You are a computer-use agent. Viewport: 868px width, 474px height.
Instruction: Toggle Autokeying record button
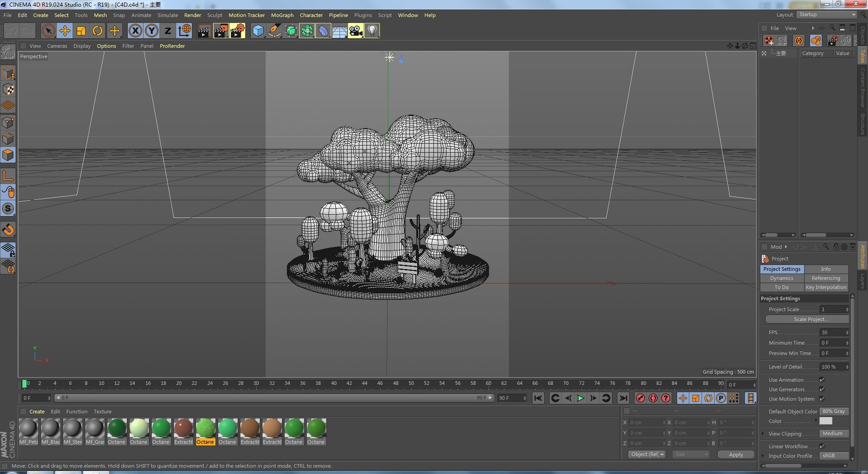[x=653, y=398]
